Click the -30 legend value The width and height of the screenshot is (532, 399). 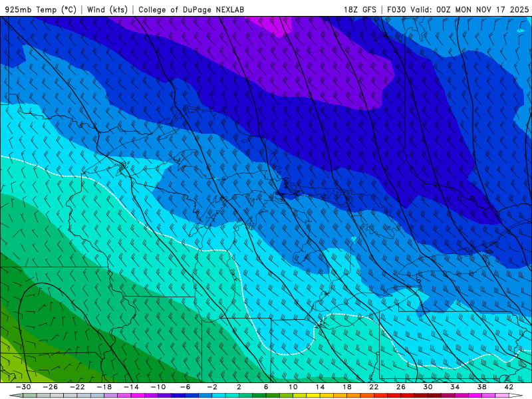(23, 387)
